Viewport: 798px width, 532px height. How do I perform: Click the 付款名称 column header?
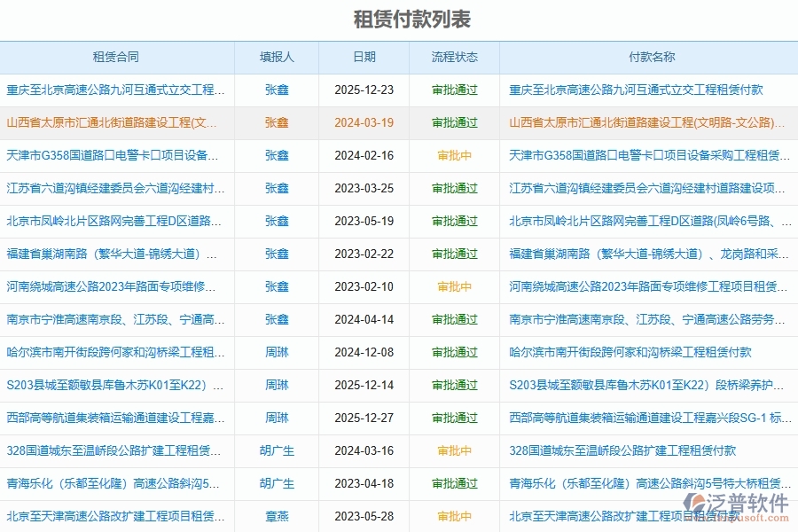click(651, 57)
